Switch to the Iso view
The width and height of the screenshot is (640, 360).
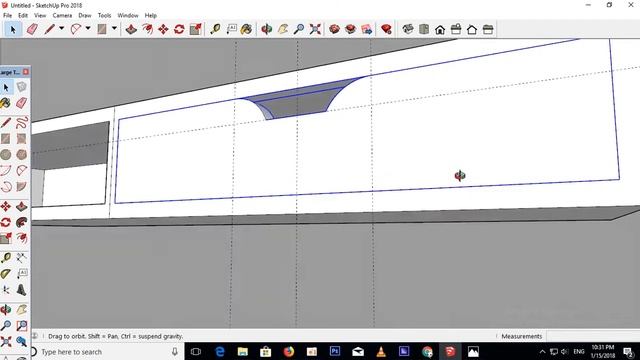tap(408, 29)
